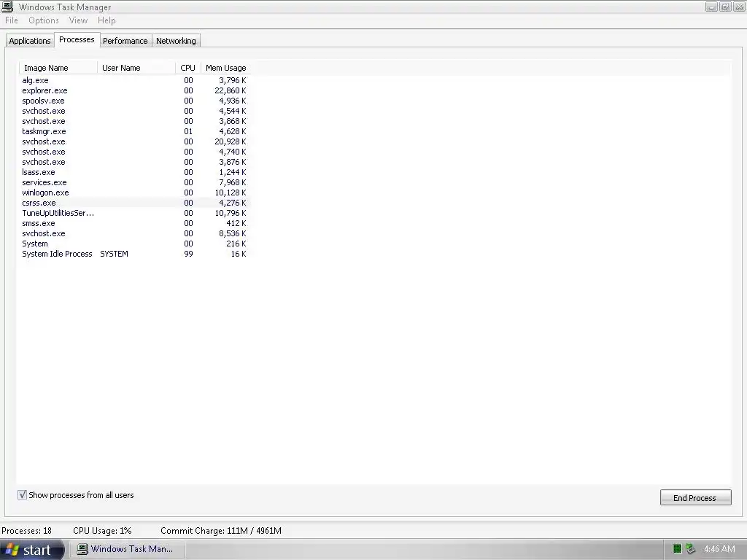Viewport: 747px width, 560px height.
Task: Open the Help menu
Action: (107, 20)
